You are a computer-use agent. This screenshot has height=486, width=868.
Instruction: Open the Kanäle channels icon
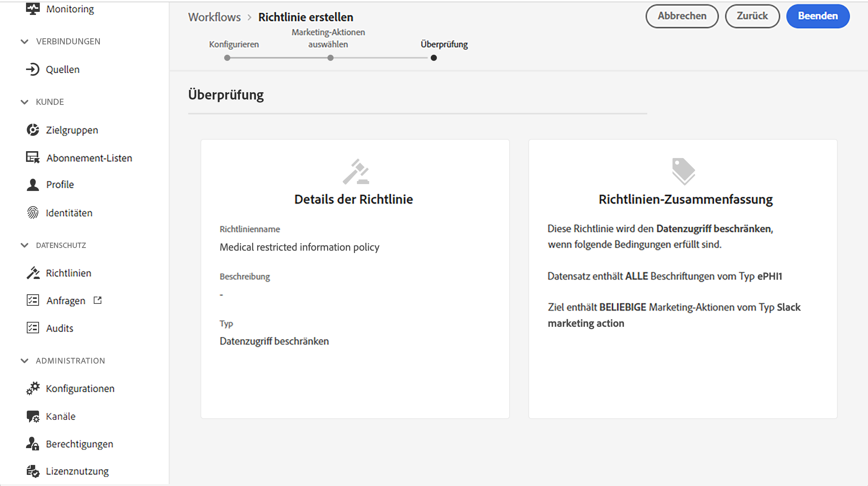click(33, 416)
